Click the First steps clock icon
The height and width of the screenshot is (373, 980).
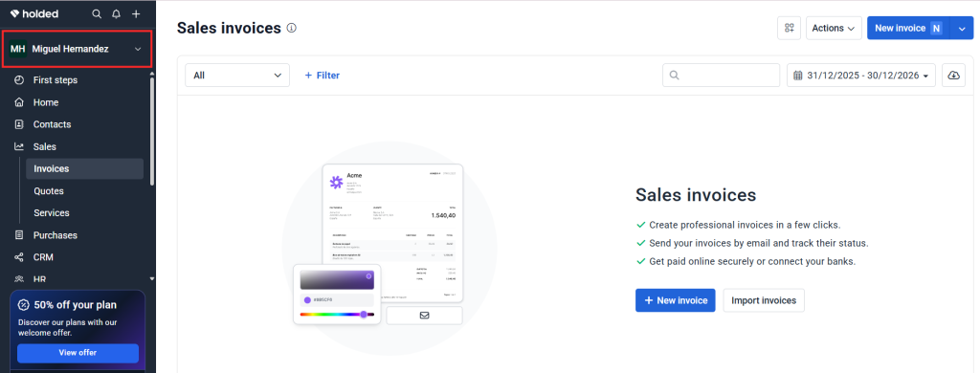[19, 80]
